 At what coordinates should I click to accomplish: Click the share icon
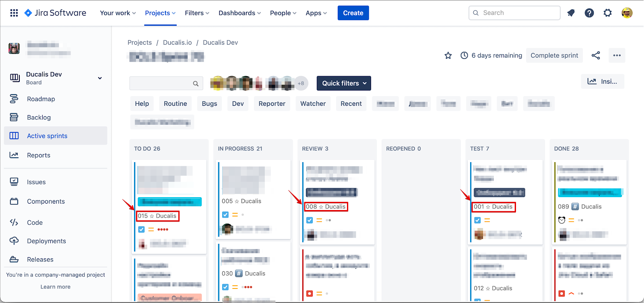(x=596, y=56)
